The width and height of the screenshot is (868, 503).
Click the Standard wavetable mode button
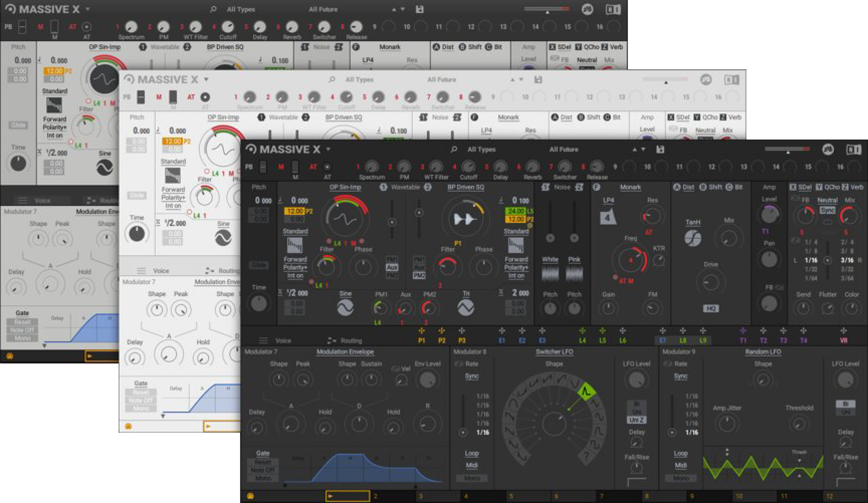(295, 231)
